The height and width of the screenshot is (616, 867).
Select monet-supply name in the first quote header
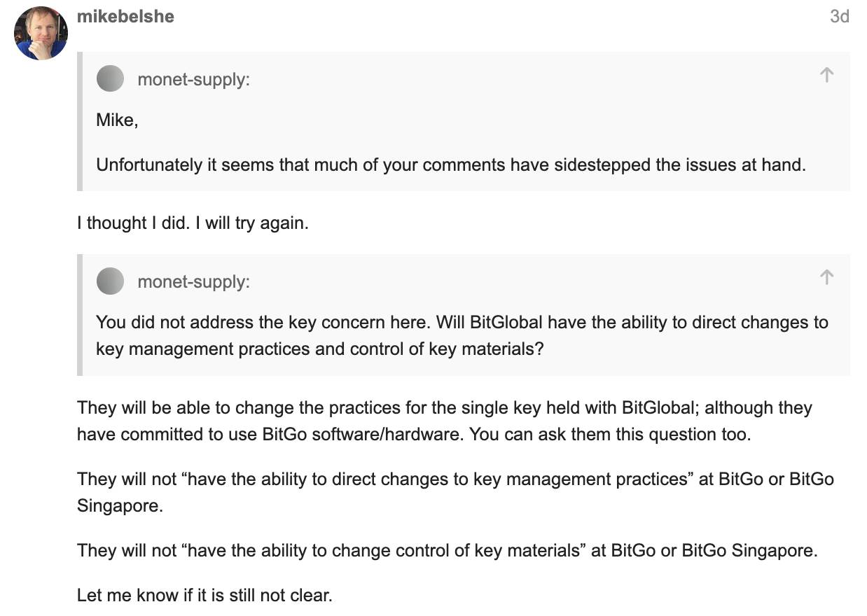[194, 80]
